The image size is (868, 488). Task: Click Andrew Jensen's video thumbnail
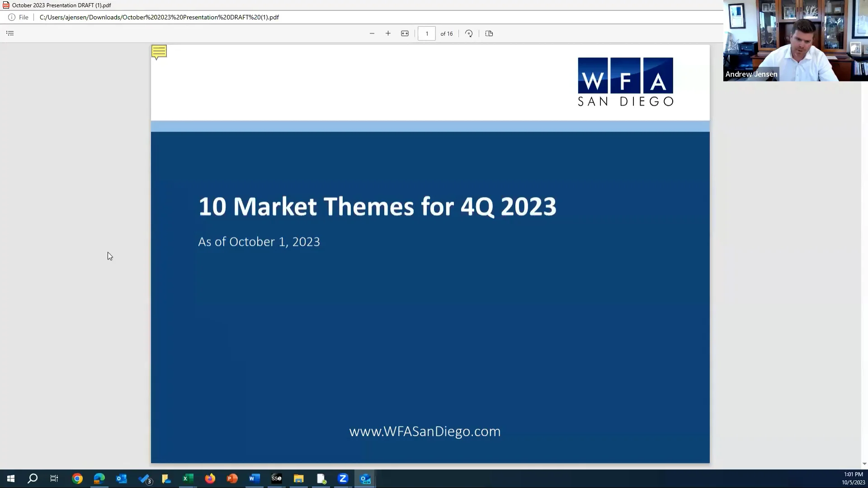pyautogui.click(x=796, y=41)
